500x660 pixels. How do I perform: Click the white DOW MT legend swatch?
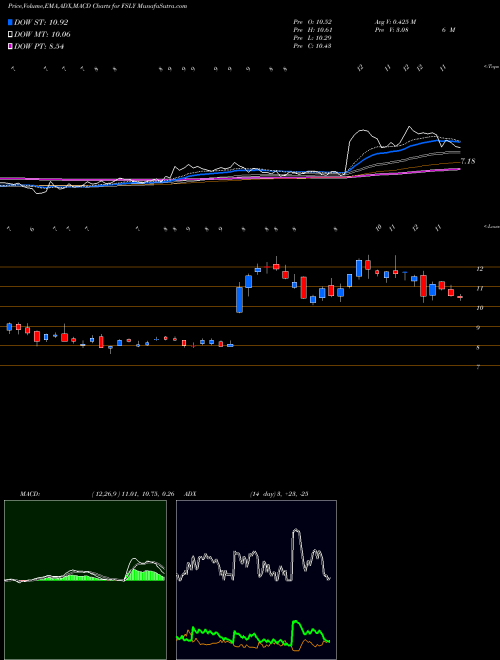click(10, 35)
